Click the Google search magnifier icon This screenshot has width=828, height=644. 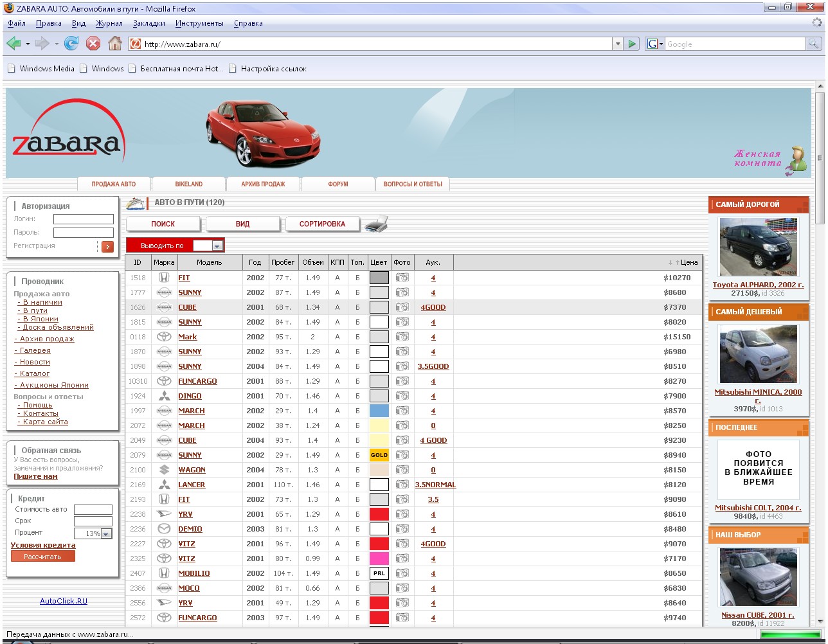click(x=814, y=44)
